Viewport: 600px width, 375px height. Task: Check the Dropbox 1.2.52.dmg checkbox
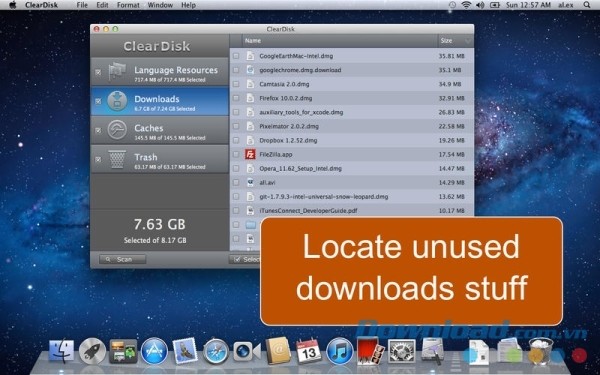(236, 140)
